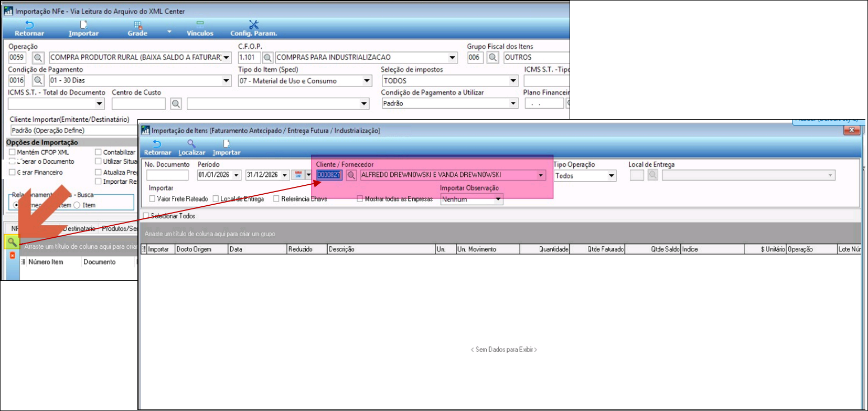Expand the Tipo Operação dropdown

click(612, 176)
